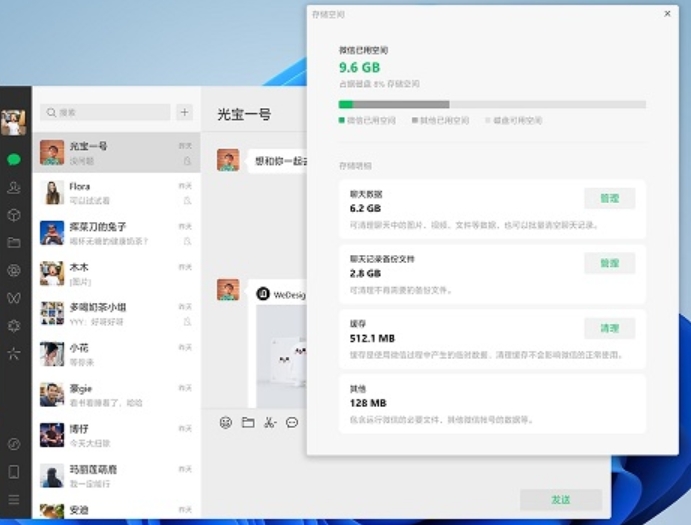Open the 多喝奶茶小组 group chat
The width and height of the screenshot is (691, 525).
[117, 314]
